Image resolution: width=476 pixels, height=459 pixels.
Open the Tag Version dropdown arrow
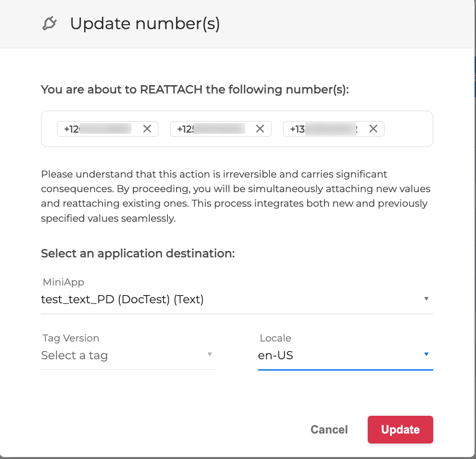pos(210,354)
